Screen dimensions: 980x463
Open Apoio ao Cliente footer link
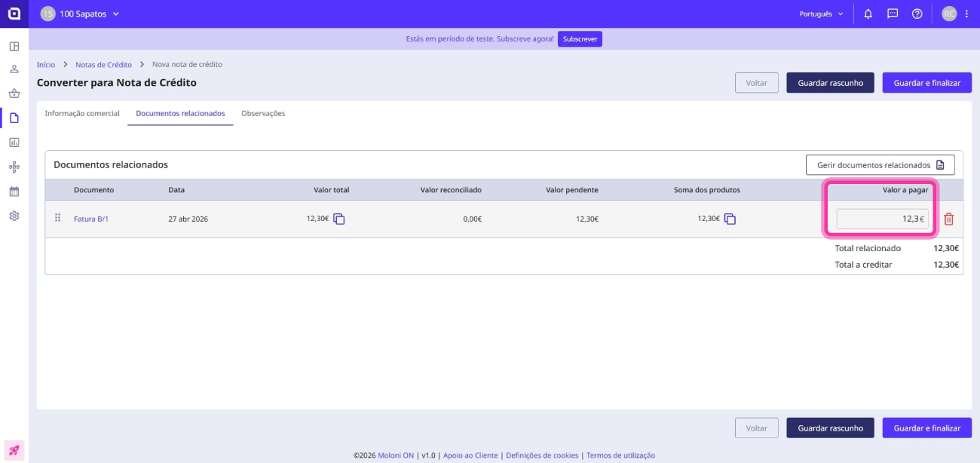click(x=470, y=455)
